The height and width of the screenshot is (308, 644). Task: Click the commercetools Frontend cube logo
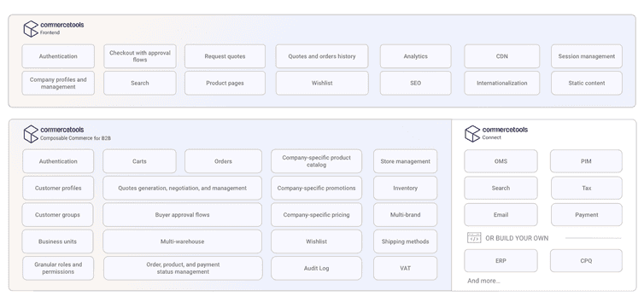31,29
